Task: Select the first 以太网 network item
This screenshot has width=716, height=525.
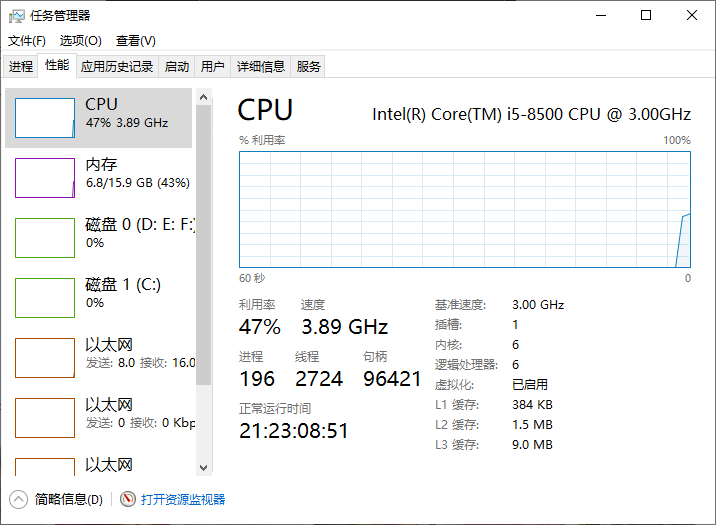Action: (99, 358)
